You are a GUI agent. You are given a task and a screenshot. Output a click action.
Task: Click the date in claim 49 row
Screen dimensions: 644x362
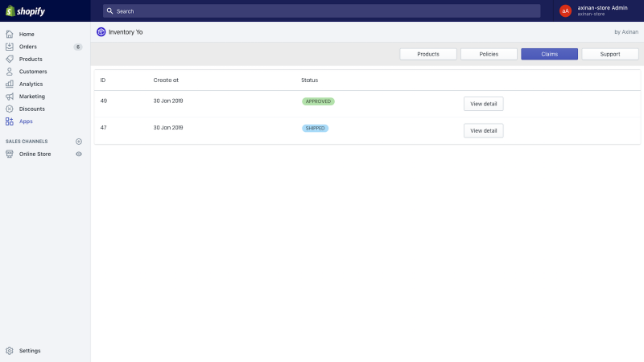168,101
